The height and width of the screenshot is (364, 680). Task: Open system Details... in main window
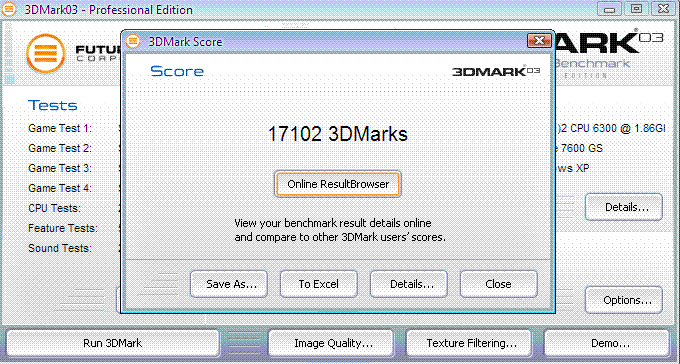click(x=624, y=207)
